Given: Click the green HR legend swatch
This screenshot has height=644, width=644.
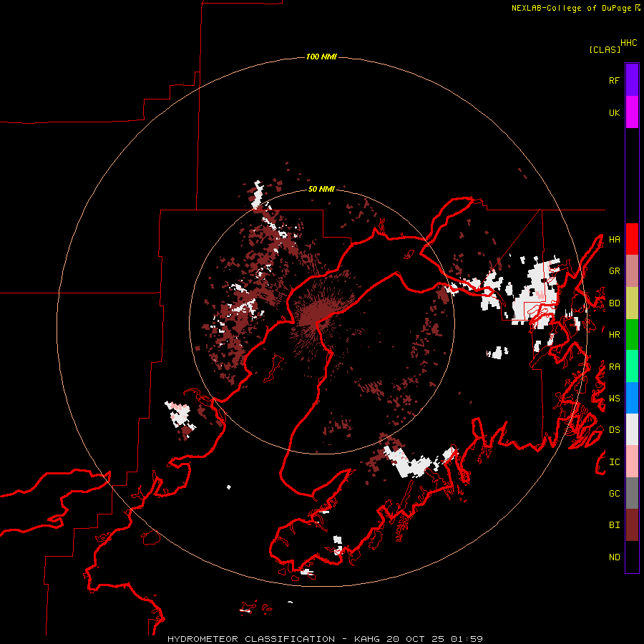Looking at the screenshot, I should tap(632, 334).
